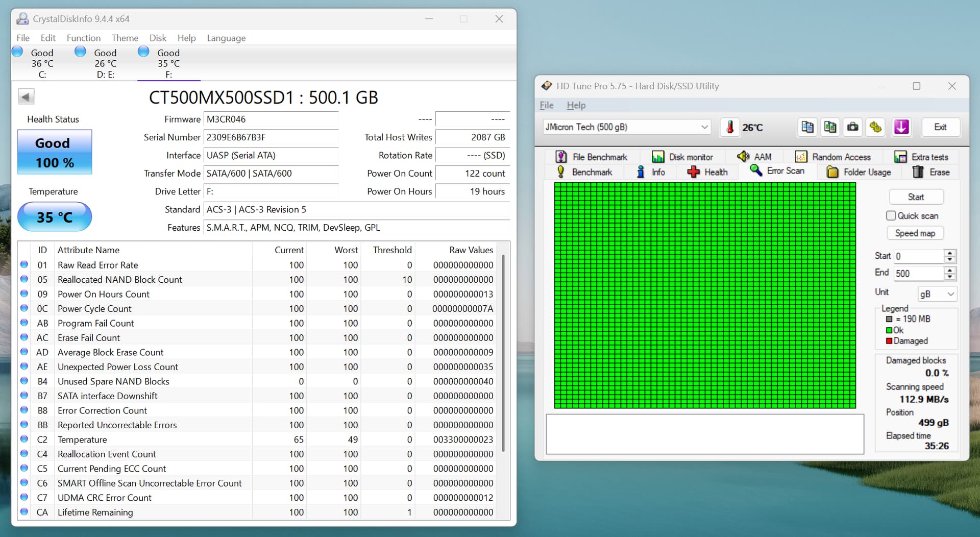This screenshot has width=980, height=537.
Task: Switch to the Info tab
Action: click(x=651, y=172)
